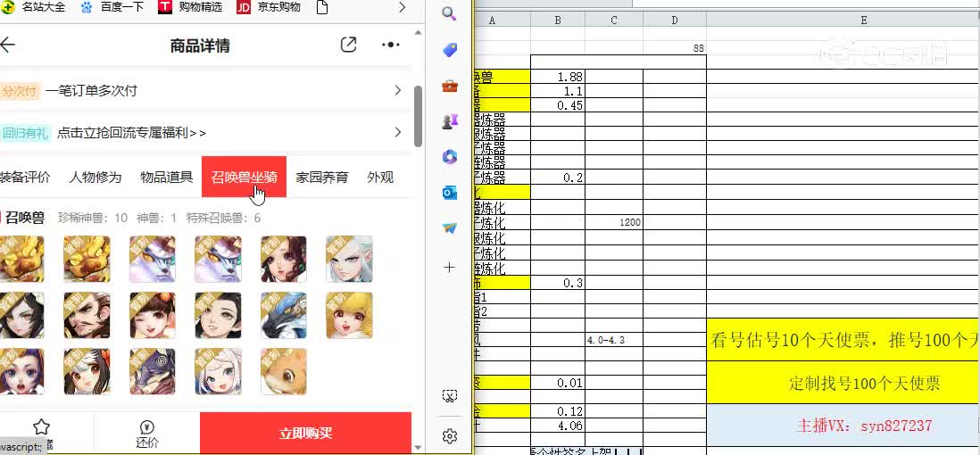Click the cell containing 0.3
The width and height of the screenshot is (980, 455).
[558, 283]
